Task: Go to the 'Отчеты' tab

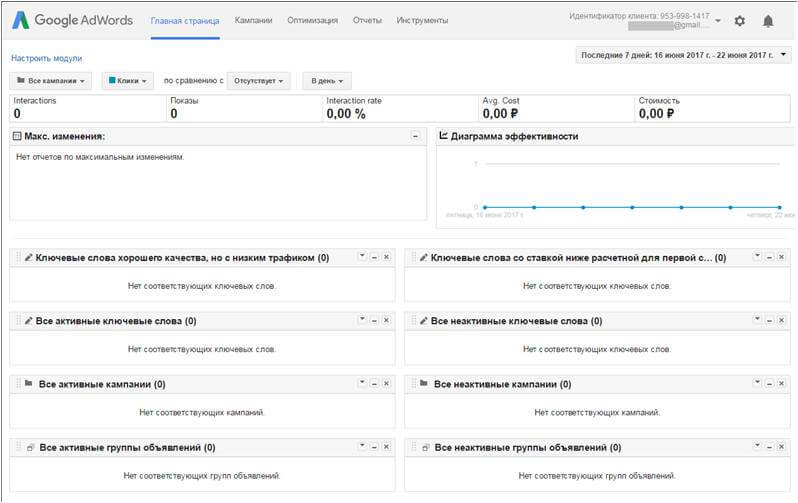Action: (367, 20)
